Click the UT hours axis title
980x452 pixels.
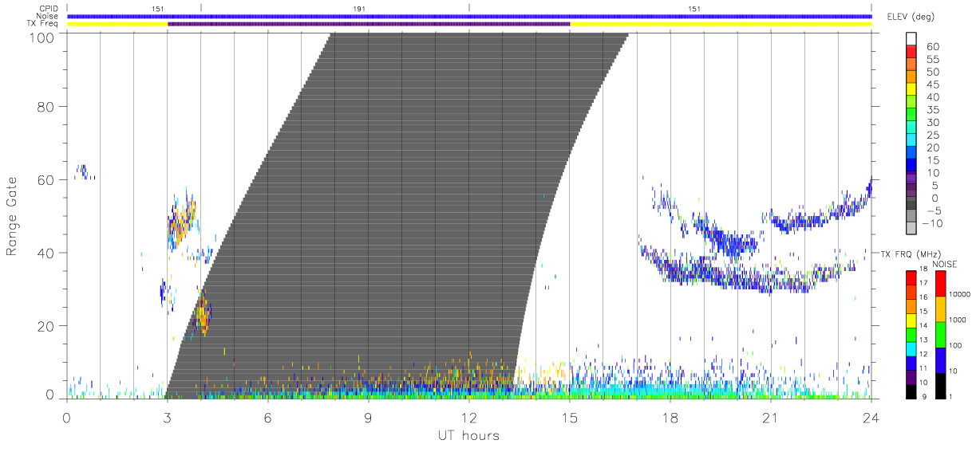coord(469,436)
